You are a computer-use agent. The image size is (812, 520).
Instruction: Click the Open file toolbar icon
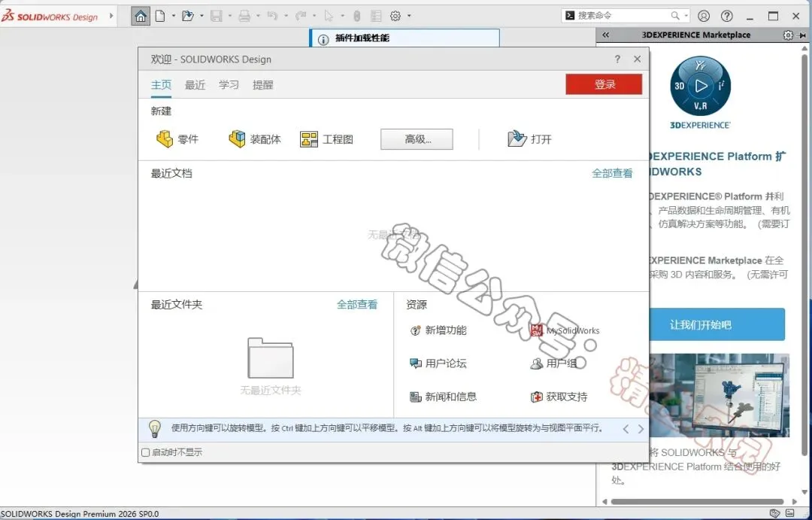point(188,16)
